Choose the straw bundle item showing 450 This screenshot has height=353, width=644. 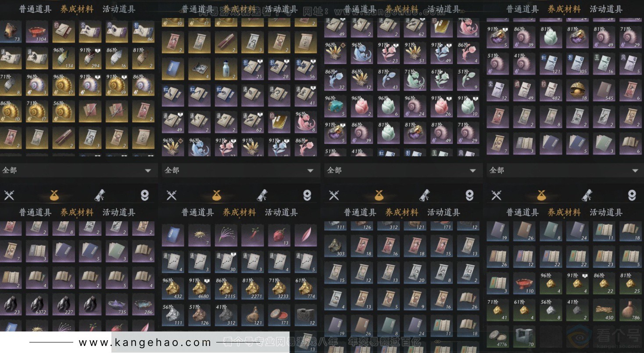(604, 309)
